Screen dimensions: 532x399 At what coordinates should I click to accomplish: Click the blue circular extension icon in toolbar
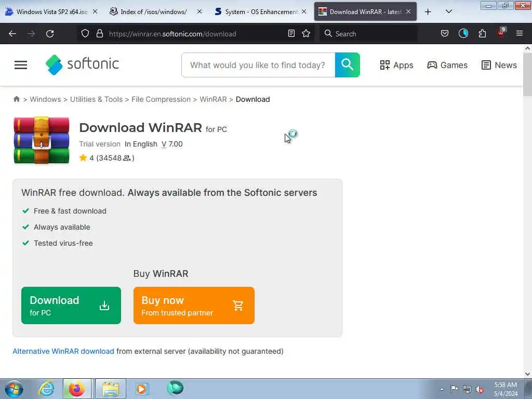463,34
